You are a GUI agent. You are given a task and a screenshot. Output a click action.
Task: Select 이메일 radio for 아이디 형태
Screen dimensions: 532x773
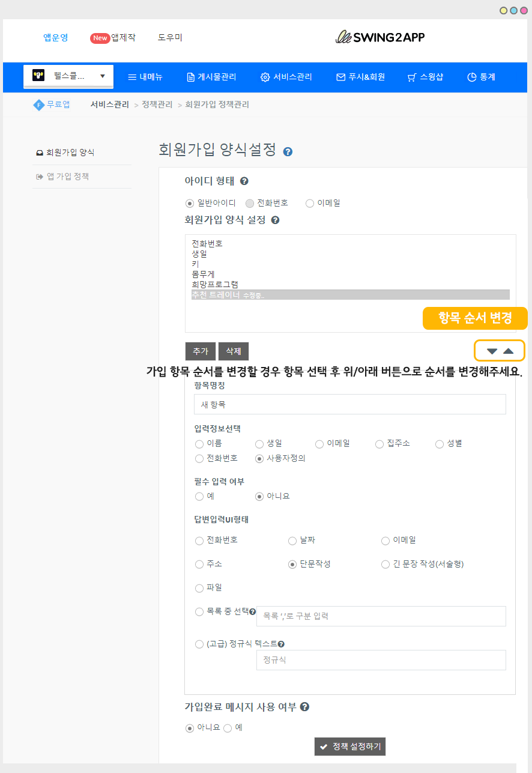point(310,203)
